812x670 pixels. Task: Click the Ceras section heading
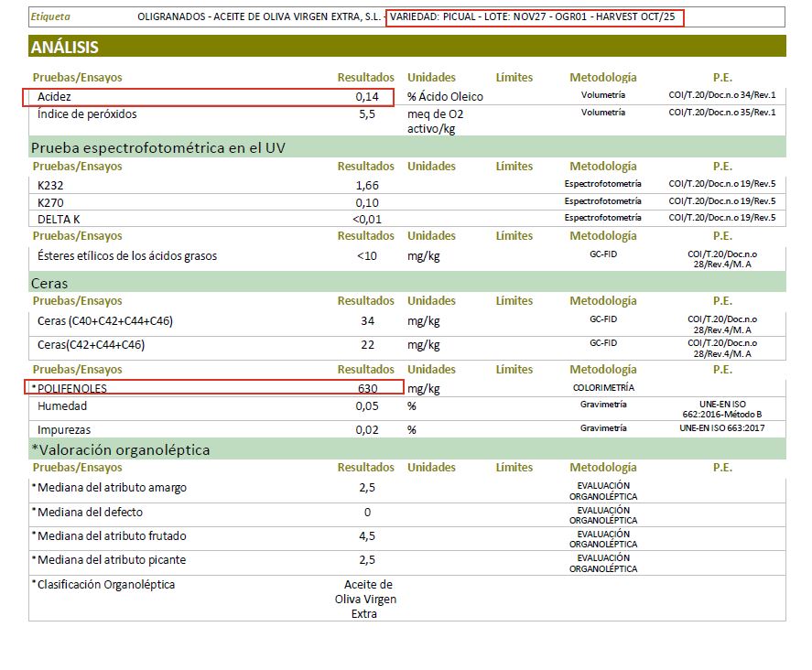coord(49,283)
